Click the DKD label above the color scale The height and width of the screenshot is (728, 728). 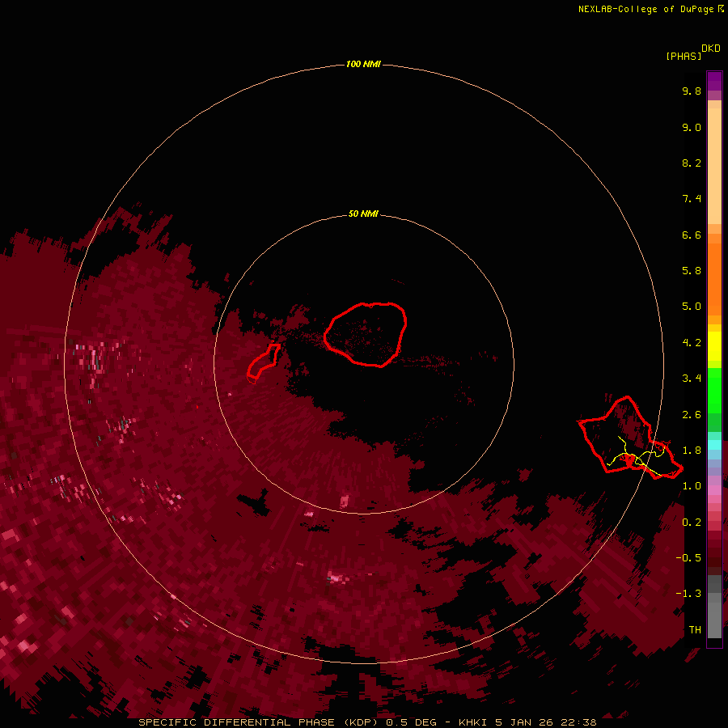pos(710,49)
